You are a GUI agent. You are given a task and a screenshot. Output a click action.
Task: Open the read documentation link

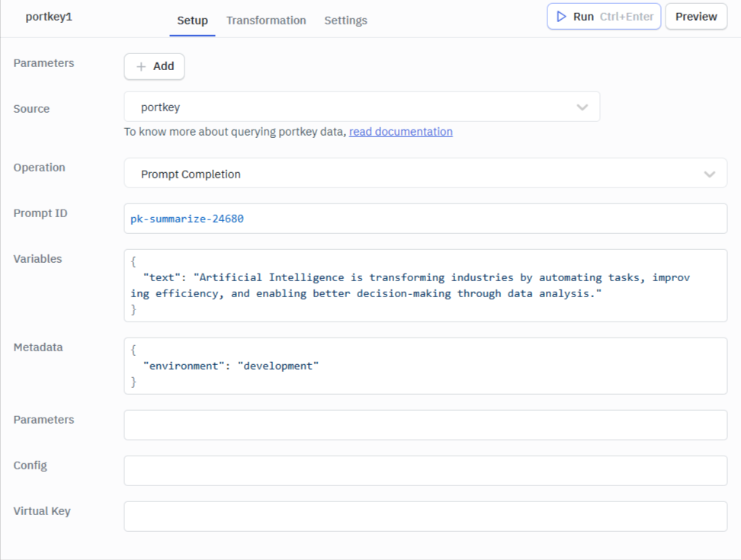[x=401, y=132]
